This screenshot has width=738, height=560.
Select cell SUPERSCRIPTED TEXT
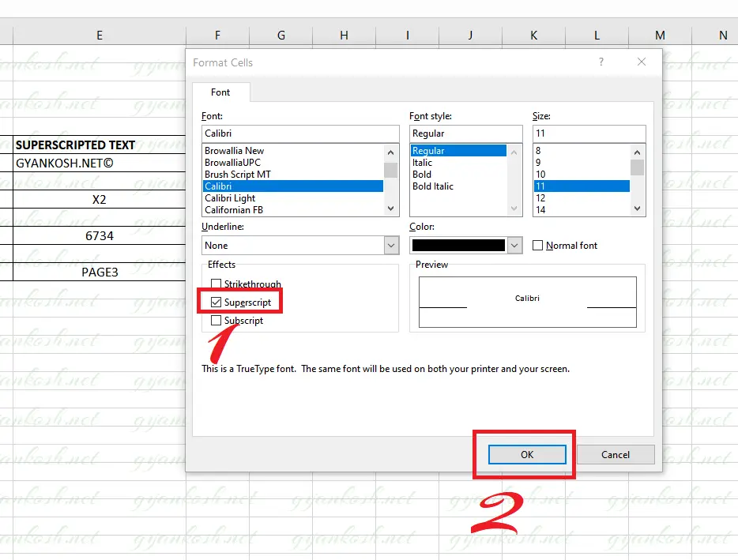pyautogui.click(x=100, y=145)
